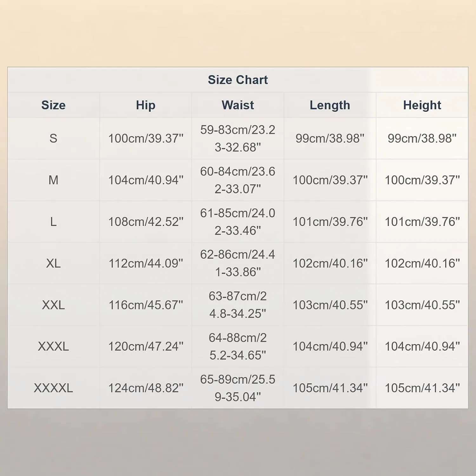This screenshot has height=476, width=476.
Task: Select hip value 112cm/44.09"
Action: pos(146,263)
